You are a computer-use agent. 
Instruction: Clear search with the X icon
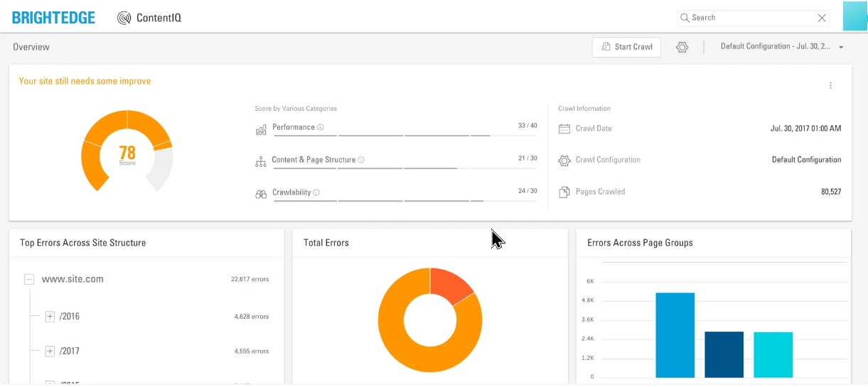822,18
